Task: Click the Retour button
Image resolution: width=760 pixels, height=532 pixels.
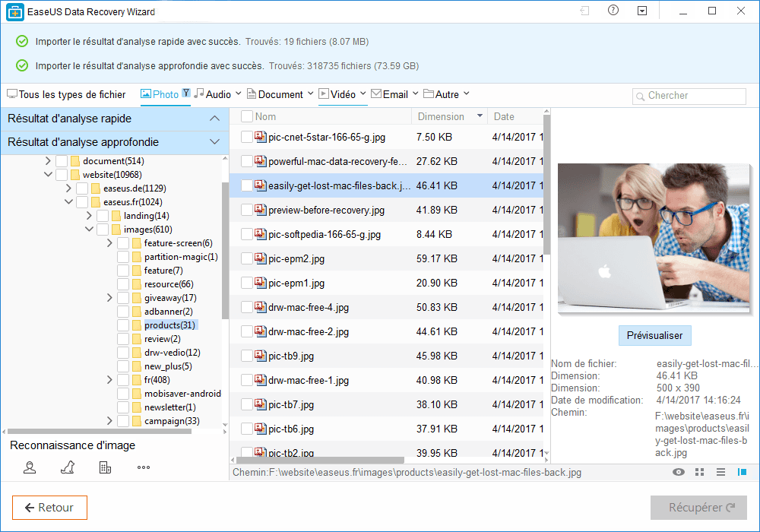Action: 50,507
